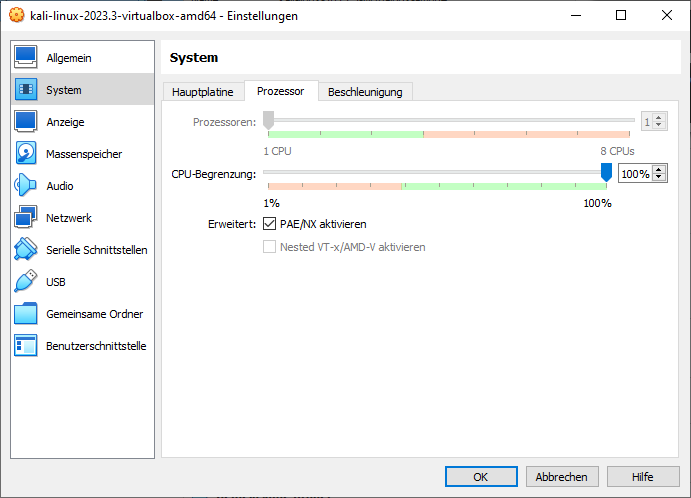Select the Audio speaker icon
The height and width of the screenshot is (498, 691).
point(26,186)
